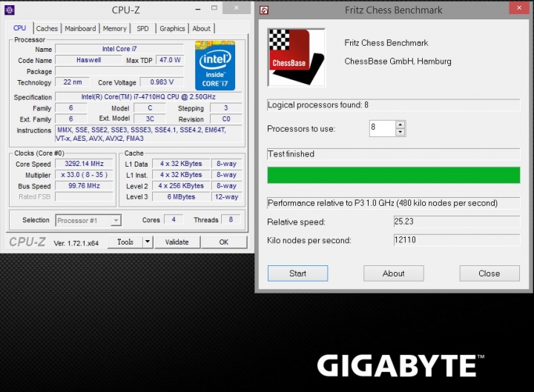Viewport: 534px width, 392px height.
Task: Click the Level 3 12-way associativity value
Action: pyautogui.click(x=226, y=196)
